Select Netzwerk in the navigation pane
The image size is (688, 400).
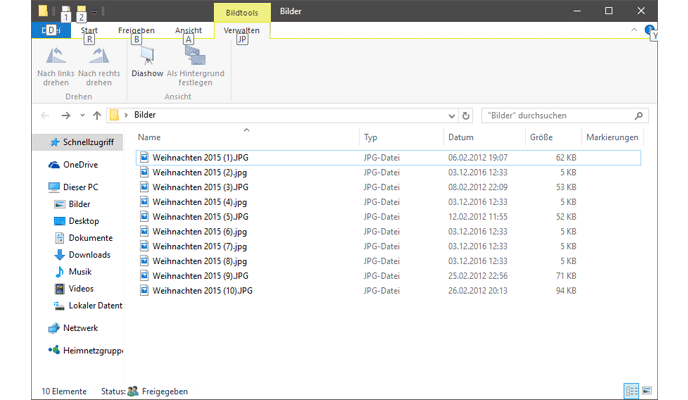(80, 328)
